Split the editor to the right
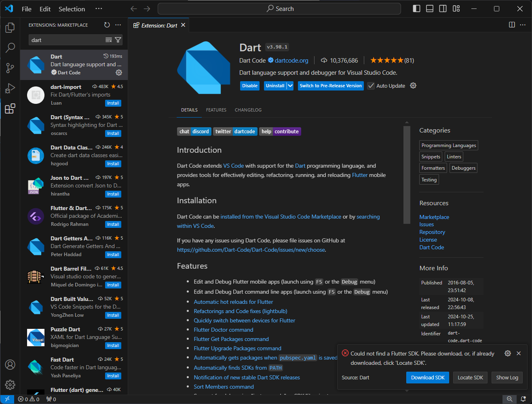The image size is (532, 404). 512,25
